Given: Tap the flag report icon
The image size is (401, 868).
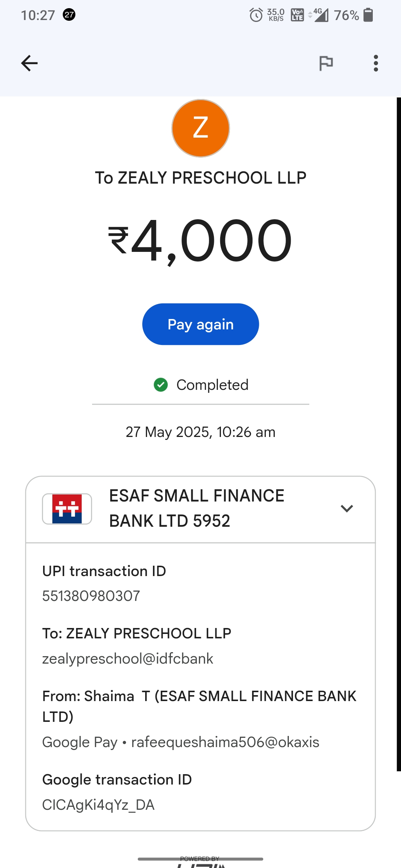Looking at the screenshot, I should coord(326,63).
